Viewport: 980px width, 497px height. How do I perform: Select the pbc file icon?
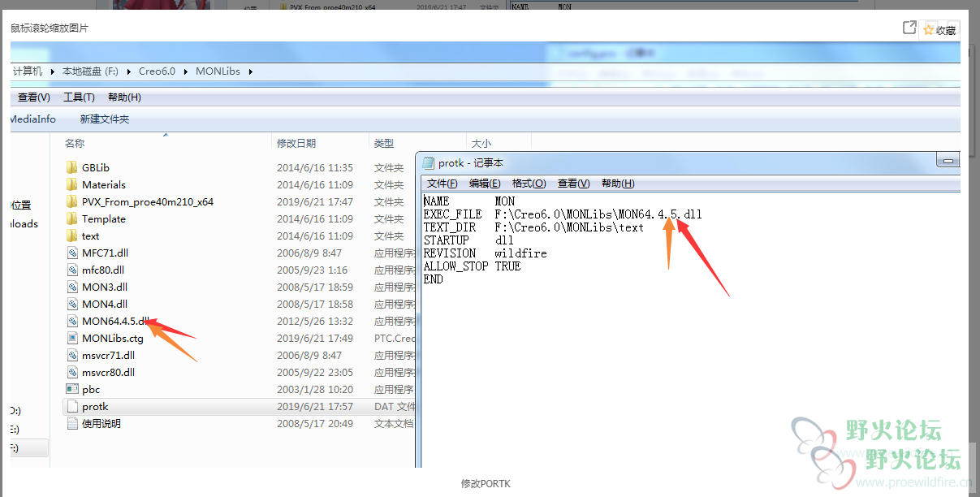(x=71, y=390)
